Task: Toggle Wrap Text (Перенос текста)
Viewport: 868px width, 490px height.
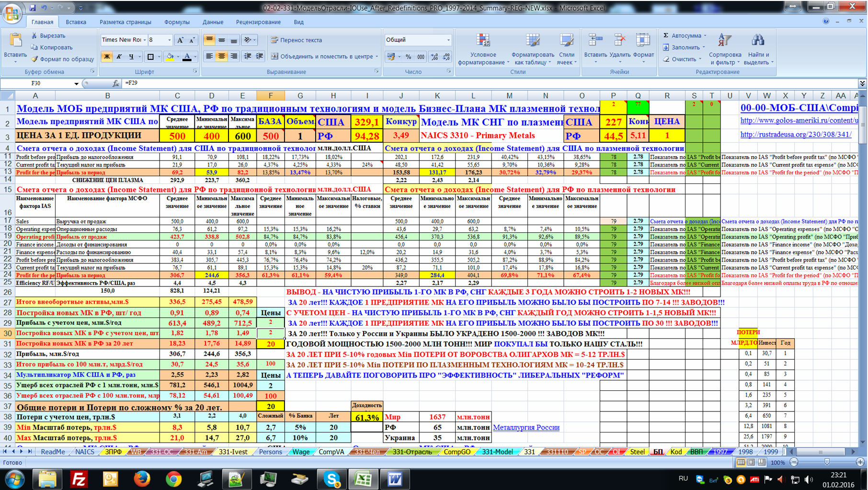Action: coord(296,40)
